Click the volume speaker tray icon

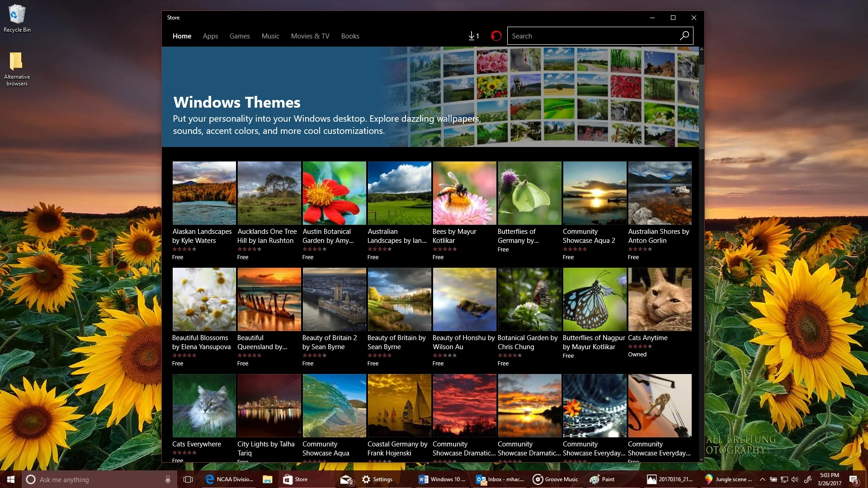795,479
